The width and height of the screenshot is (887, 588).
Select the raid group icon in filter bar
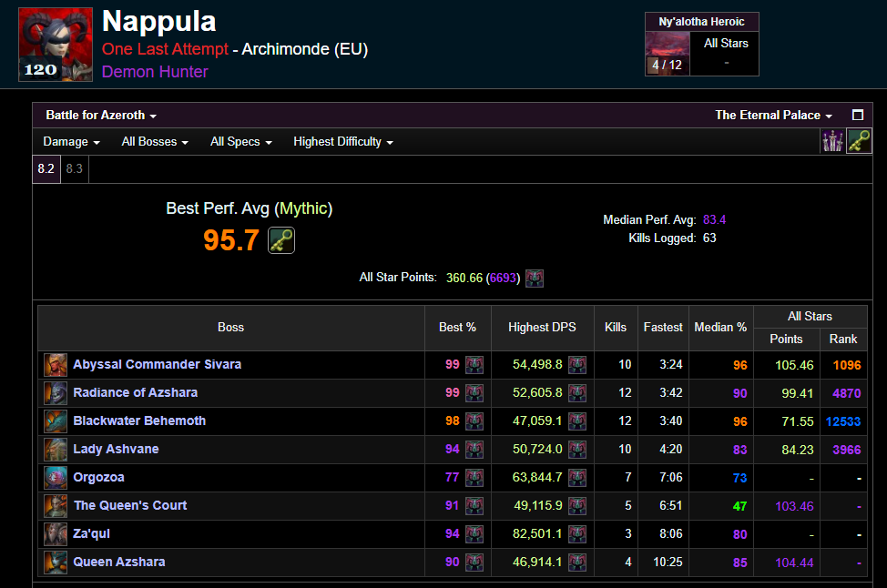[832, 141]
